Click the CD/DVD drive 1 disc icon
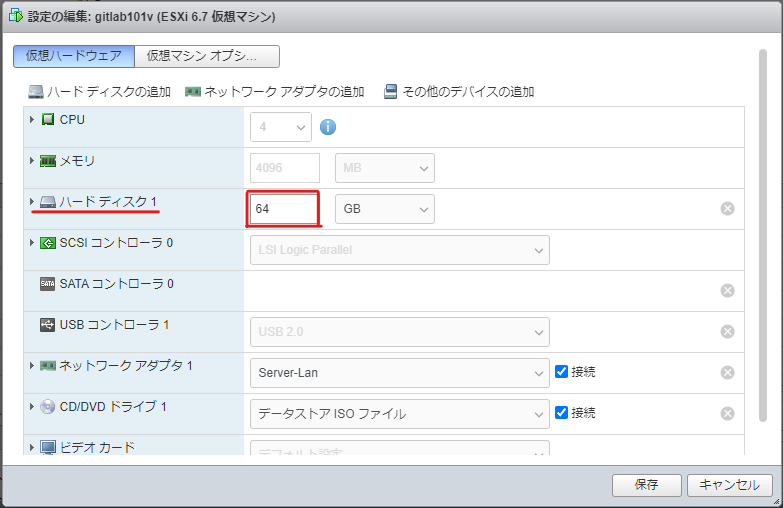Viewport: 783px width, 508px height. coord(47,407)
